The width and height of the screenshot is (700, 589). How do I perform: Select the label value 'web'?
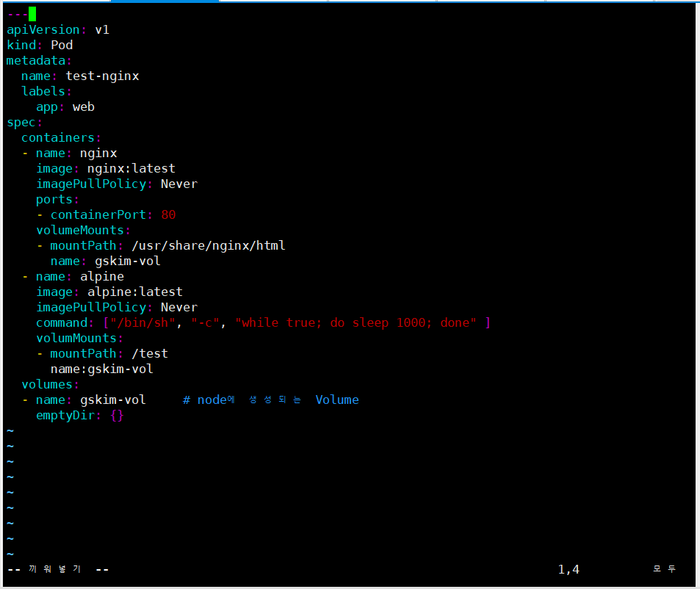click(84, 107)
